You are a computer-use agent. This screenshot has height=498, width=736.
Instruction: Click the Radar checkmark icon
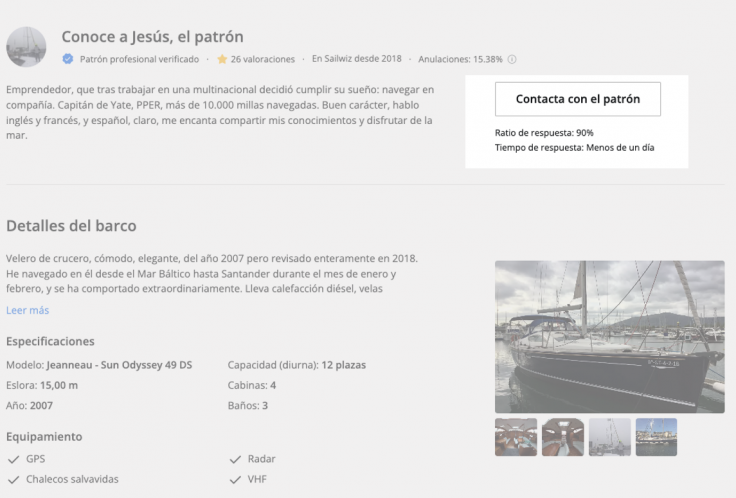point(235,459)
